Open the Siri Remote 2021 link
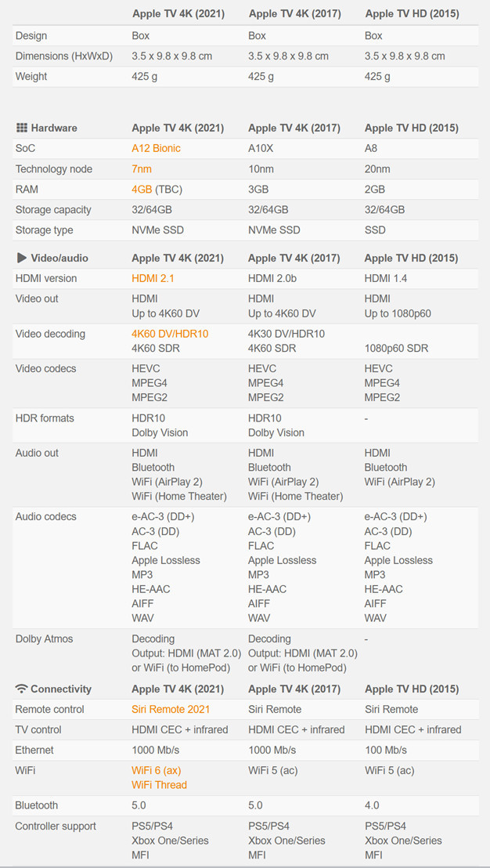 (172, 709)
